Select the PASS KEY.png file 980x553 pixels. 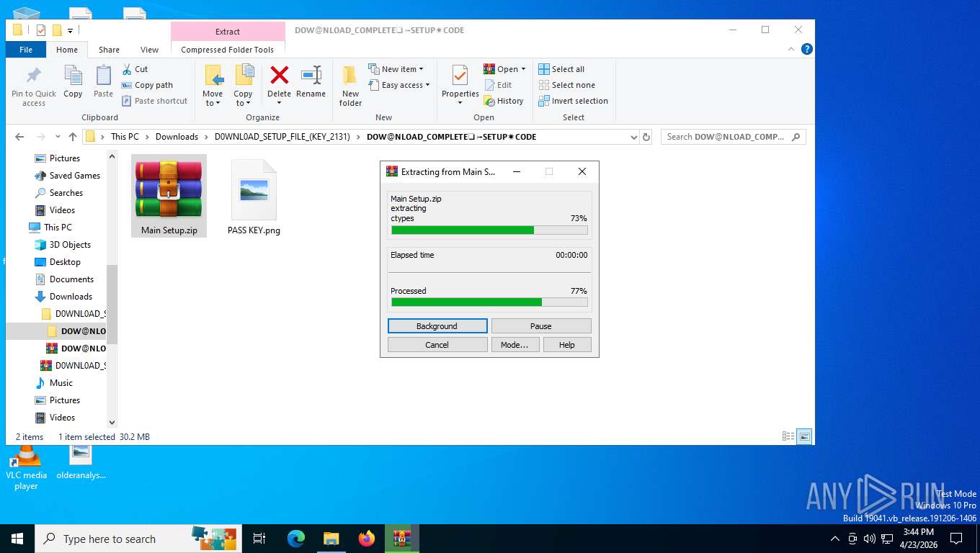point(254,196)
